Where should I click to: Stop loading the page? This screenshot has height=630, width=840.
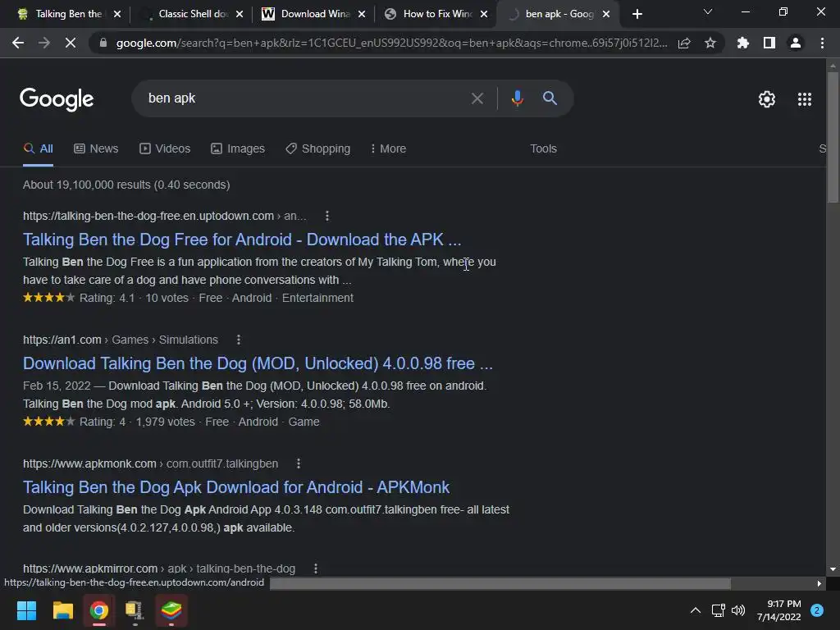(x=71, y=43)
